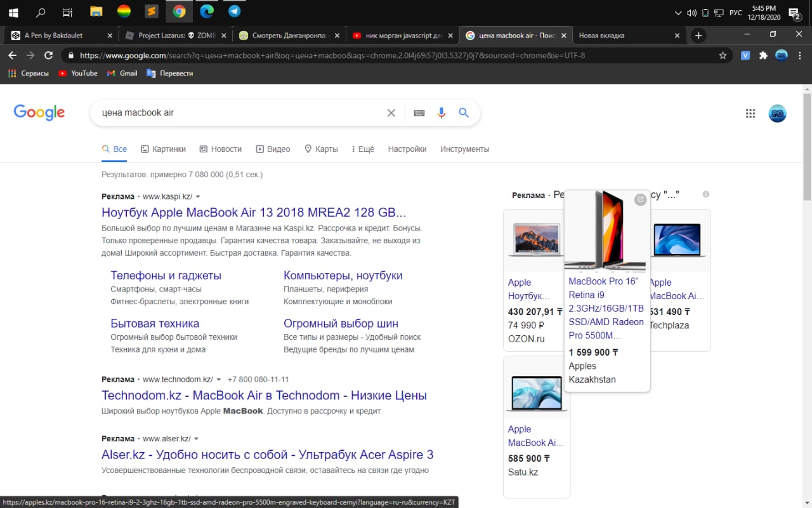Viewport: 812px width, 508px height.
Task: Reload the current page
Action: (48, 55)
